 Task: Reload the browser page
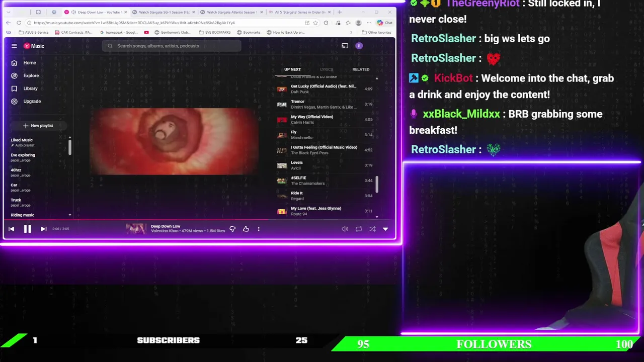click(19, 23)
